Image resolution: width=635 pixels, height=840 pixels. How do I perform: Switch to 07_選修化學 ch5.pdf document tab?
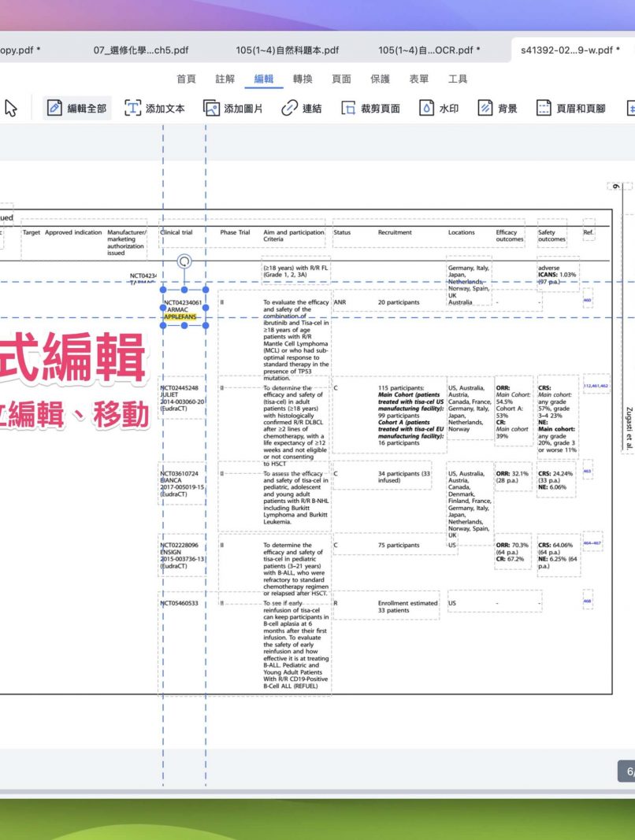click(x=141, y=50)
